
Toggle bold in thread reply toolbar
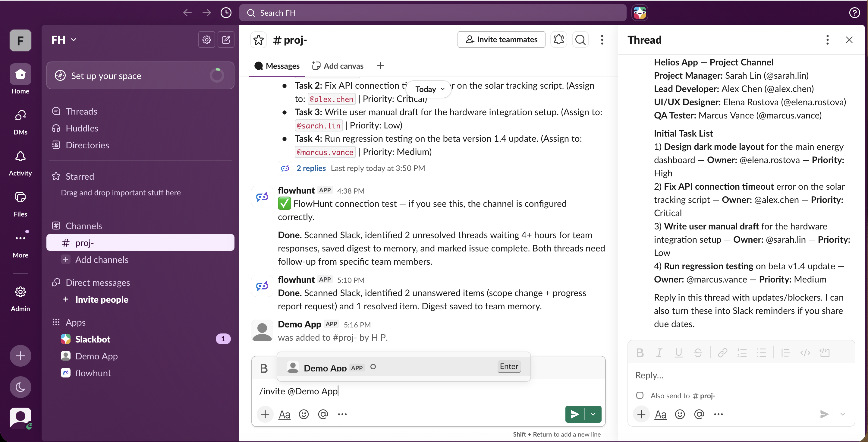640,353
